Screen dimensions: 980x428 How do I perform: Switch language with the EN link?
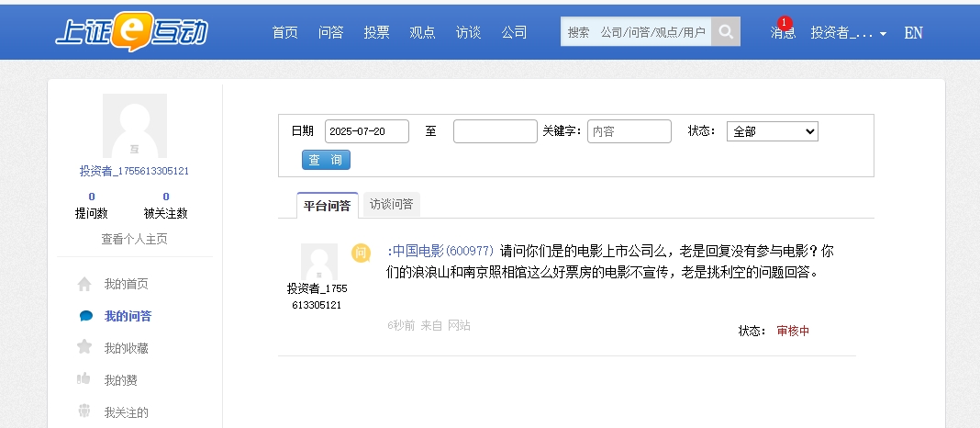(x=913, y=32)
